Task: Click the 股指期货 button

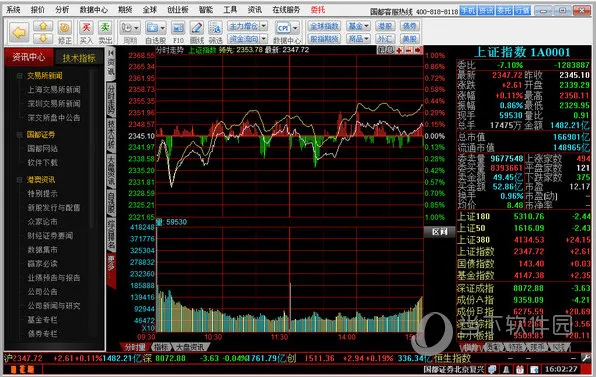Action: click(x=324, y=38)
